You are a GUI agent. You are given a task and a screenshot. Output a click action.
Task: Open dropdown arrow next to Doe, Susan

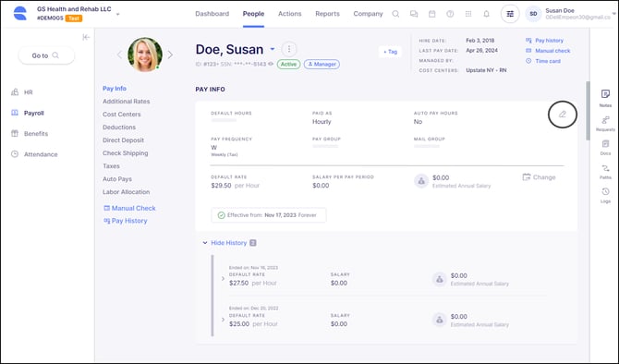coord(273,49)
